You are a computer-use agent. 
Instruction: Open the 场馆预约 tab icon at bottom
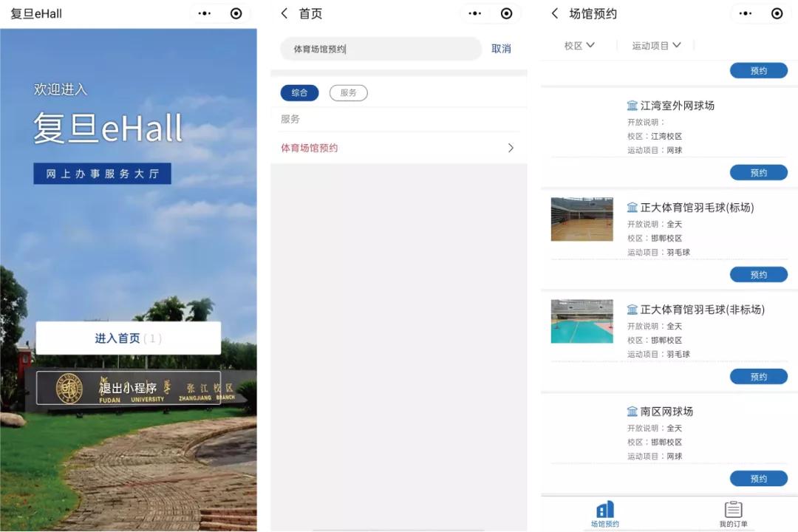pos(606,510)
